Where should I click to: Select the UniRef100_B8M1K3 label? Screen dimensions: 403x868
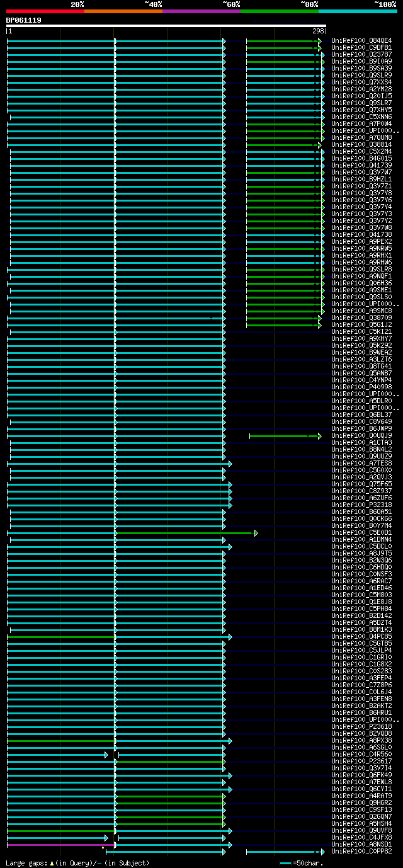click(361, 629)
